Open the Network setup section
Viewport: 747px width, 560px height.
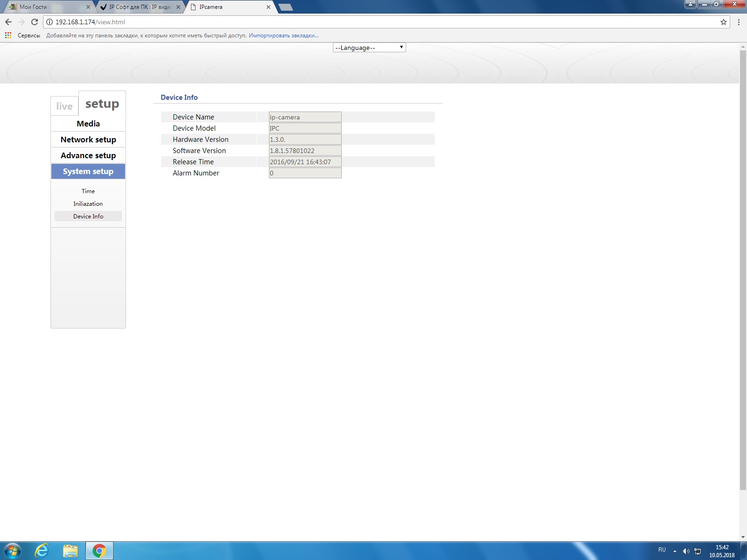(x=88, y=140)
